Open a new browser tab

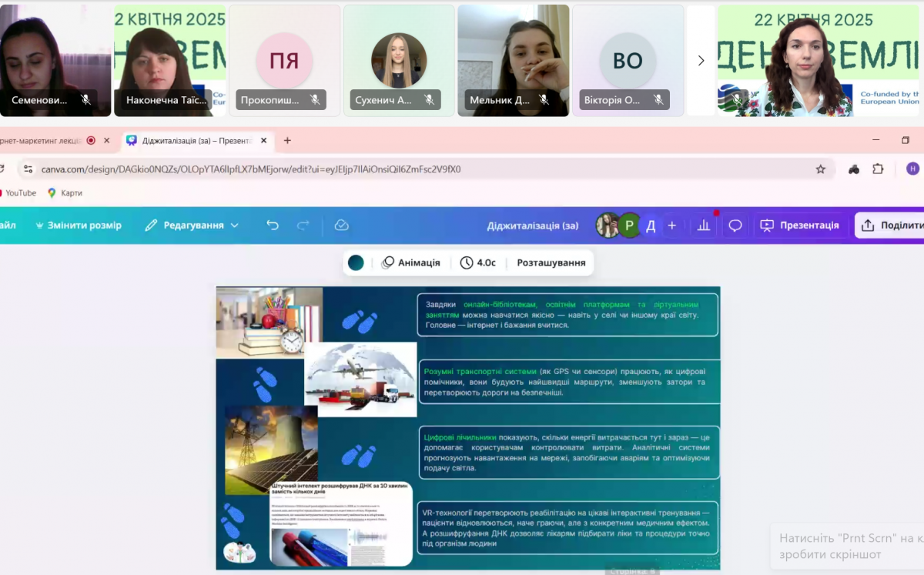[x=287, y=140]
